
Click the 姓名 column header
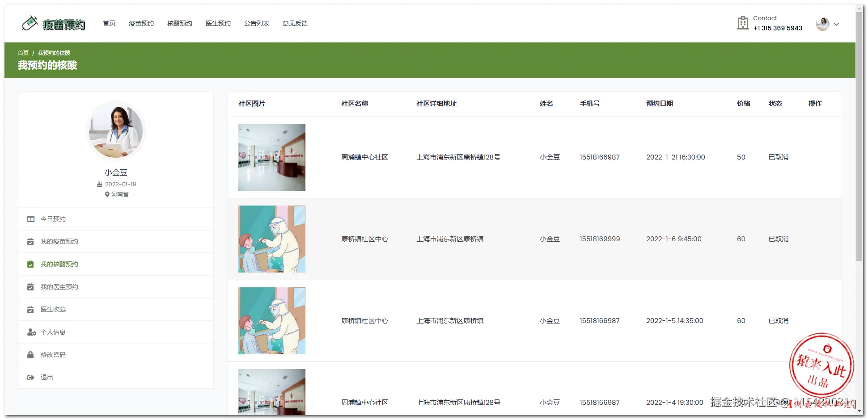point(546,104)
